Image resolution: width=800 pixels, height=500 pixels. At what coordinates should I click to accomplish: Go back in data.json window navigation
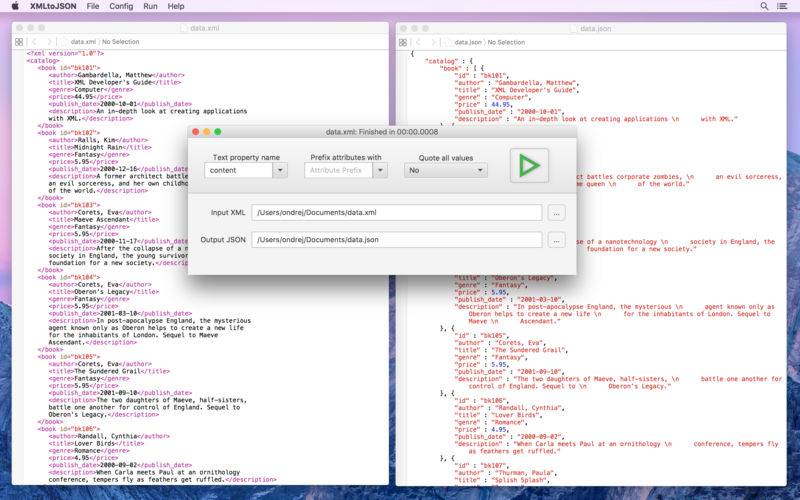pyautogui.click(x=418, y=42)
